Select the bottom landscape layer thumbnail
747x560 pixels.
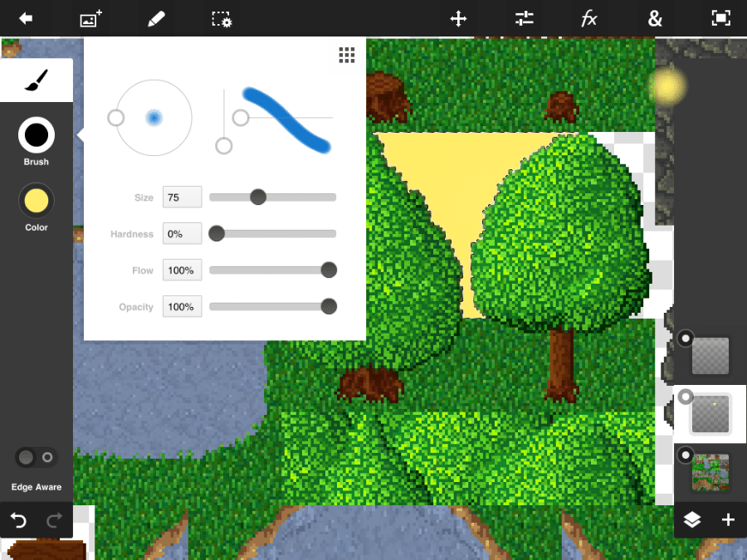pos(710,472)
